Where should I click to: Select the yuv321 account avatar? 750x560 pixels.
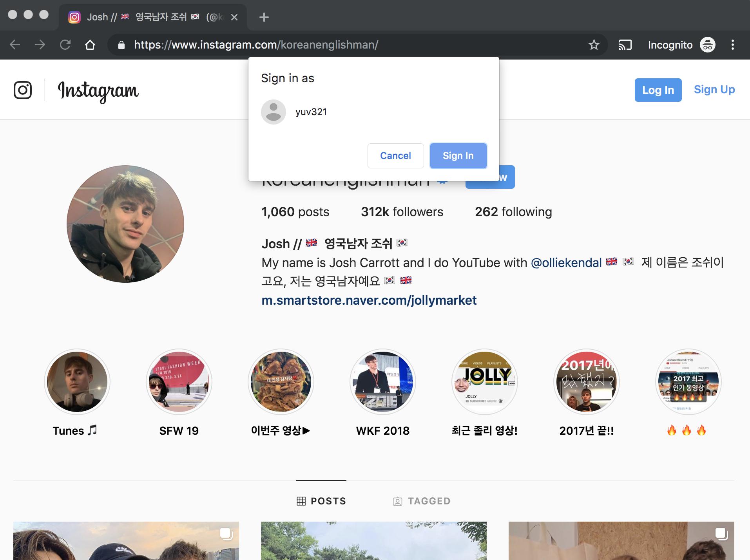(274, 112)
